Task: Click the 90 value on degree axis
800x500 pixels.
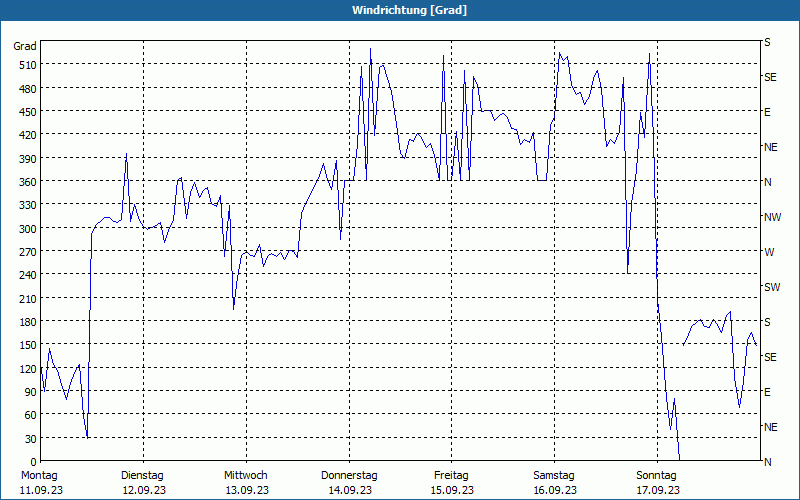Action: coord(31,392)
